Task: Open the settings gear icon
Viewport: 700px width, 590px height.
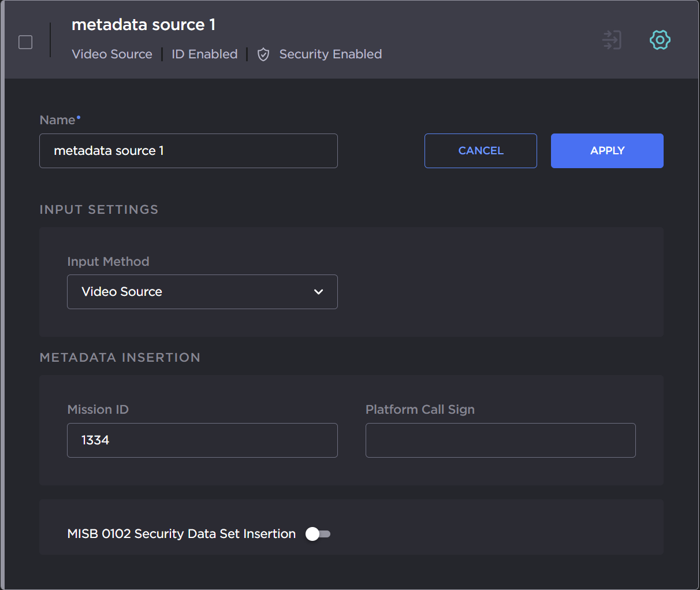Action: coord(660,40)
